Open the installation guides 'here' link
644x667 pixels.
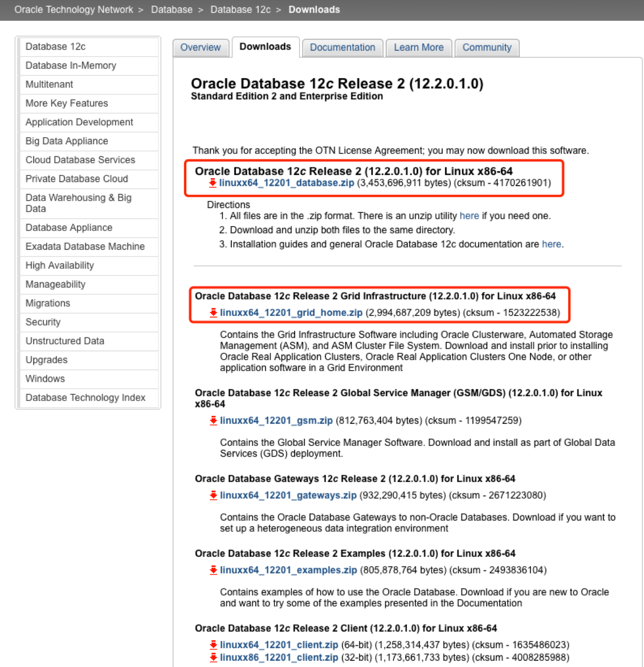pos(552,244)
